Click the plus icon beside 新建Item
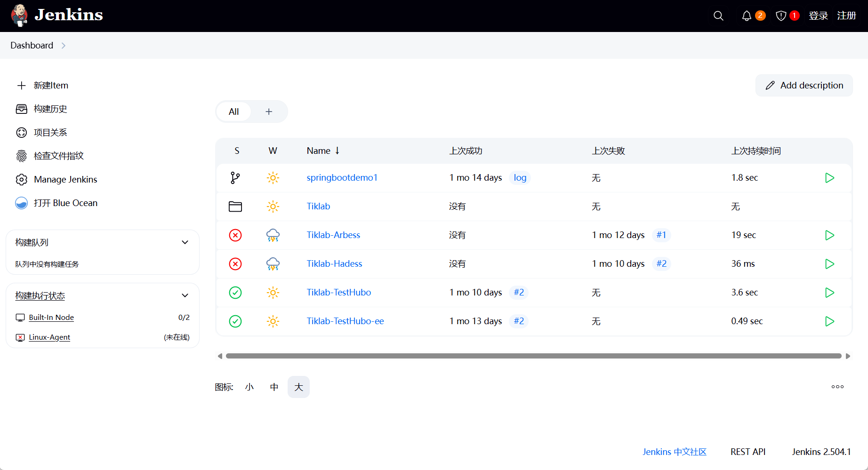This screenshot has height=470, width=868. tap(22, 86)
